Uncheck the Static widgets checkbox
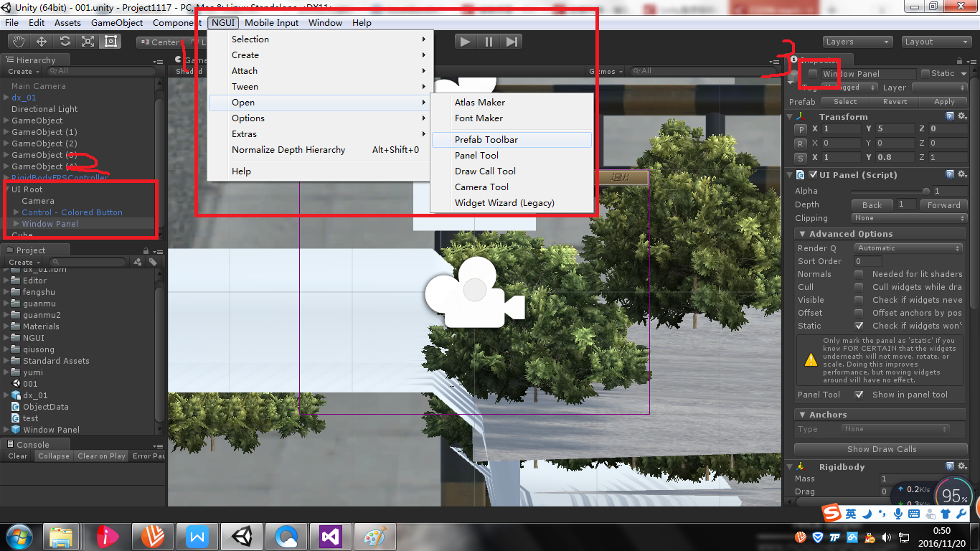This screenshot has height=551, width=980. (x=859, y=326)
